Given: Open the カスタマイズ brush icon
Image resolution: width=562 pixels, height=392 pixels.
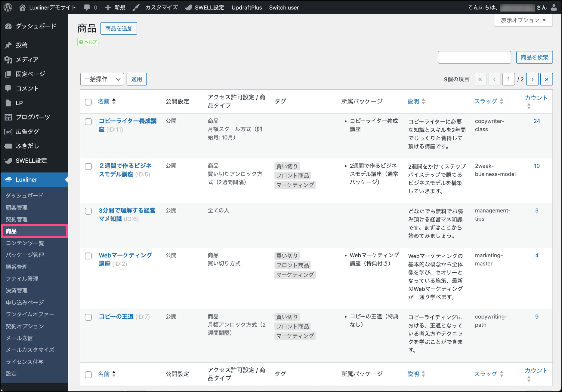Looking at the screenshot, I should [136, 8].
